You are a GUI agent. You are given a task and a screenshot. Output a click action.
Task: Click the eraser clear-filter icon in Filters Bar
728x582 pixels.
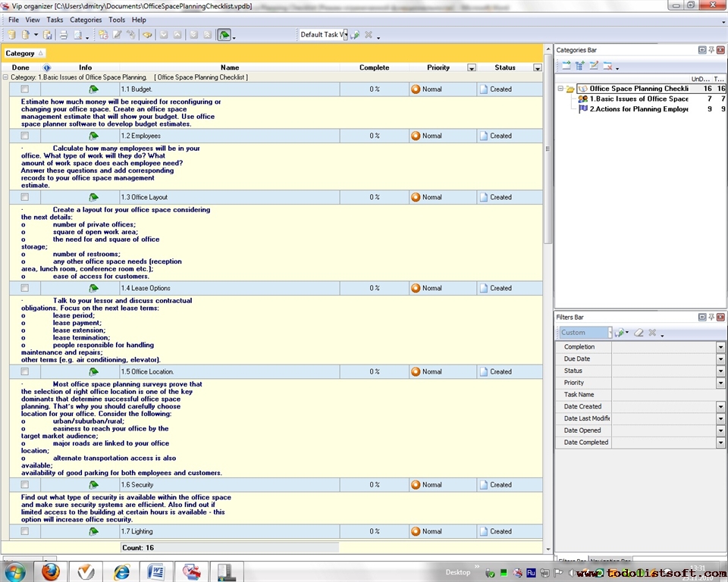tap(639, 333)
